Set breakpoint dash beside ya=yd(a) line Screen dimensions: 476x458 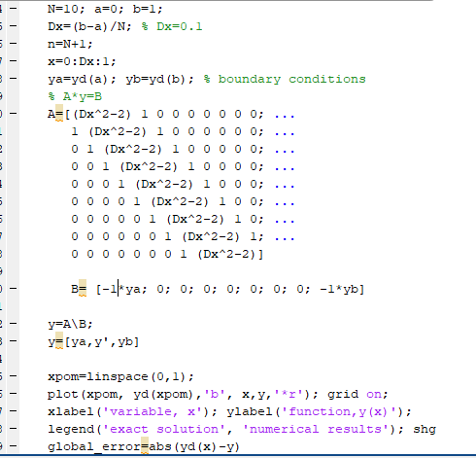(13, 79)
